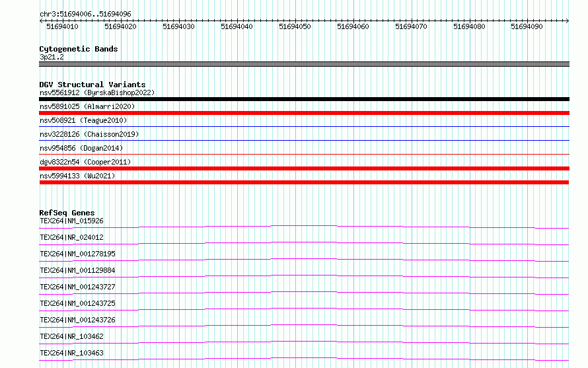Click the red nsv5994133 variant bar
This screenshot has height=368, width=588.
[304, 182]
